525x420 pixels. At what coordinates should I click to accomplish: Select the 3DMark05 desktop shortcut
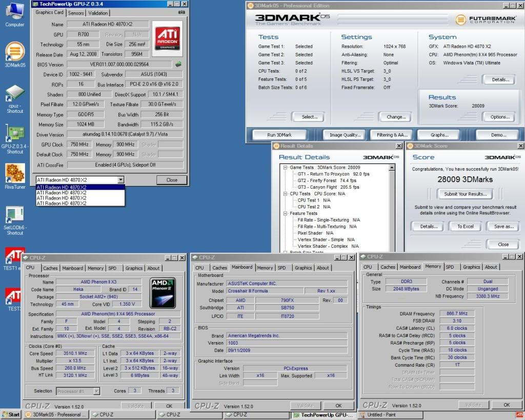tap(15, 54)
